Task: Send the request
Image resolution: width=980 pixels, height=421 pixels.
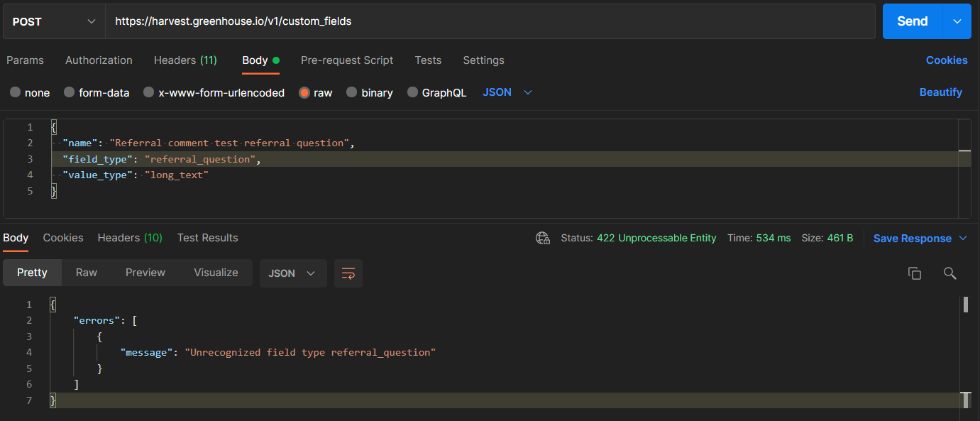Action: pyautogui.click(x=912, y=21)
